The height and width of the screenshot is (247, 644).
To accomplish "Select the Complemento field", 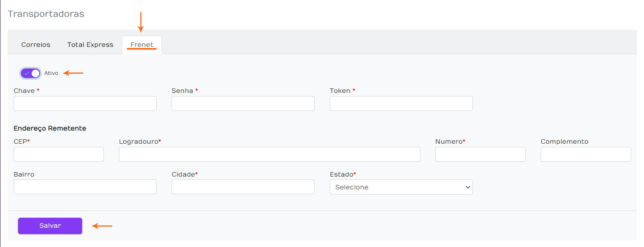I will [585, 155].
